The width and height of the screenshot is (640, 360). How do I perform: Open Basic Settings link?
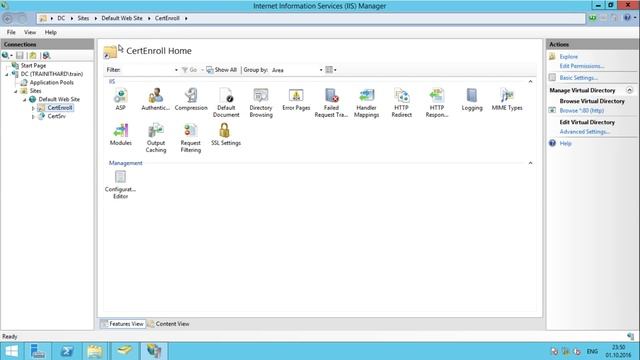578,78
